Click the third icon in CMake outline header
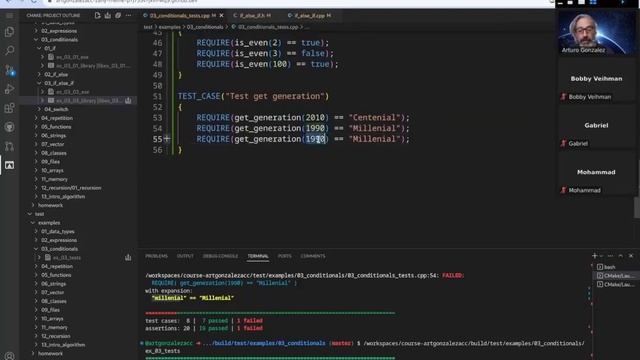The height and width of the screenshot is (360, 640). (118, 16)
